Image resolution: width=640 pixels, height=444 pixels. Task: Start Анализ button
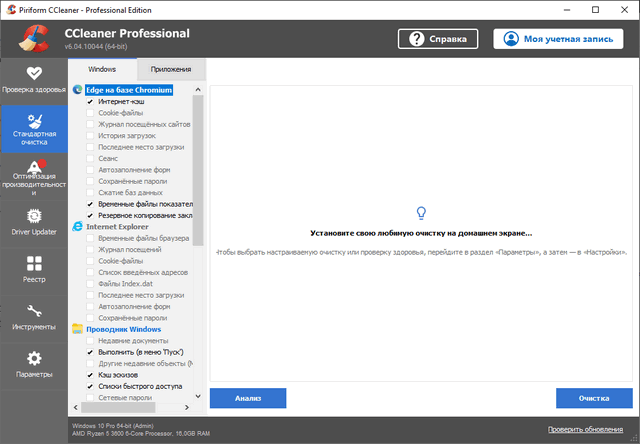click(248, 398)
